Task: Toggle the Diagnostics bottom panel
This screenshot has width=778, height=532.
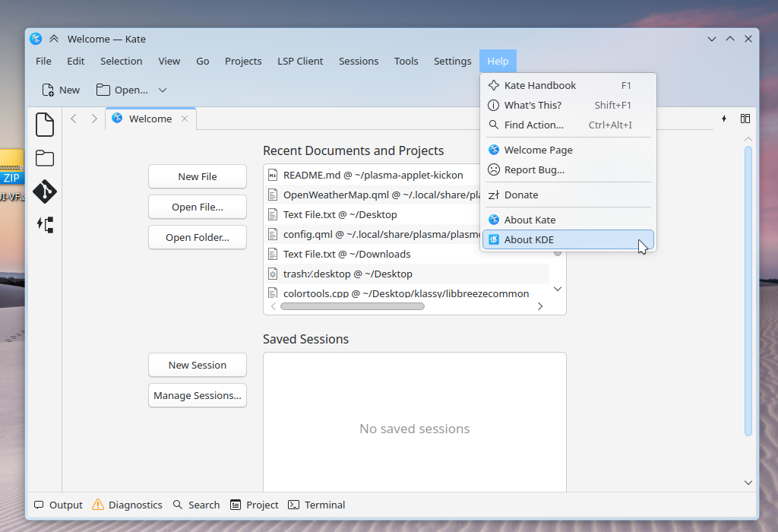Action: click(127, 505)
